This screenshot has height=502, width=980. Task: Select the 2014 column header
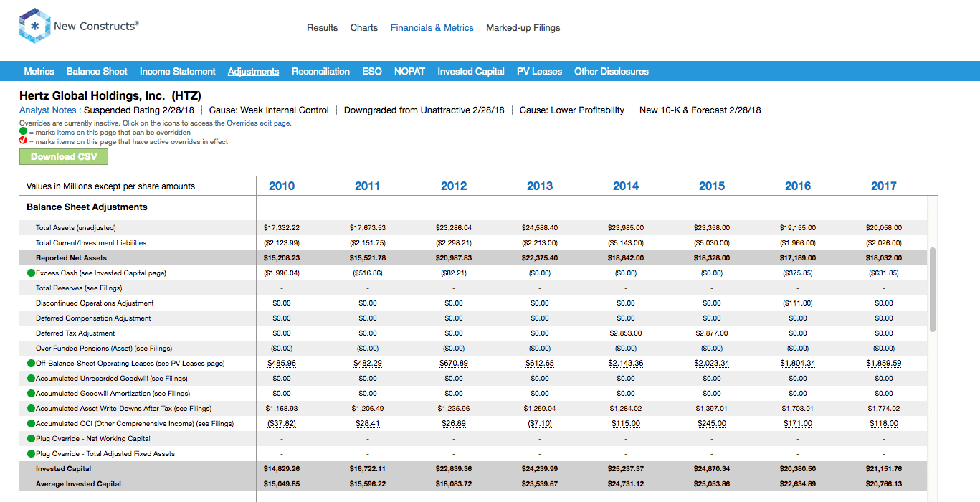tap(626, 186)
